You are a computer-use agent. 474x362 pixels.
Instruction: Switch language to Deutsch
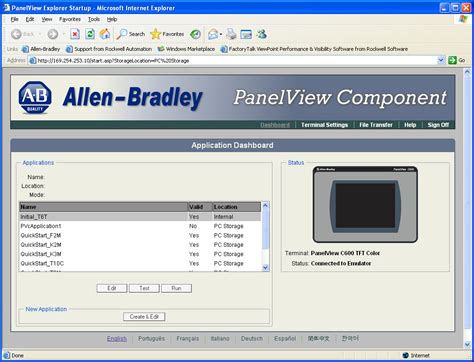(252, 339)
